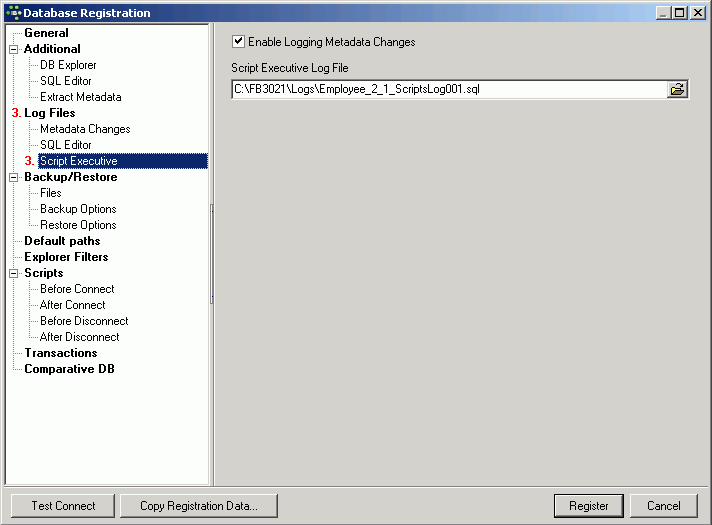
Task: Select the General tree item
Action: point(46,33)
